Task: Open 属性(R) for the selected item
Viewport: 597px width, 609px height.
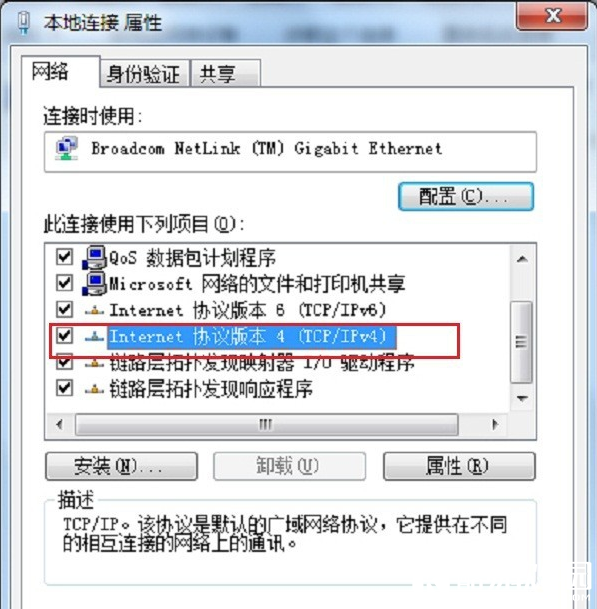Action: coord(459,466)
